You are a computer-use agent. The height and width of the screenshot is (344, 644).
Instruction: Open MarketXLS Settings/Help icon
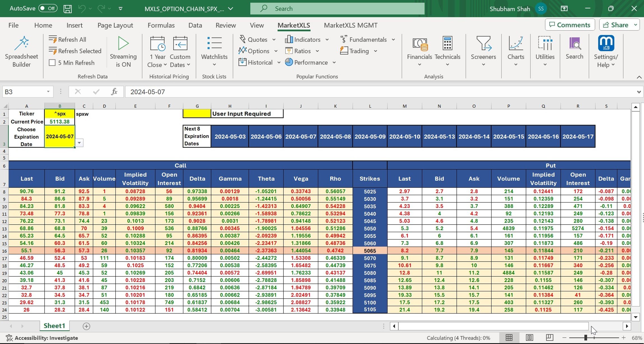coord(606,44)
